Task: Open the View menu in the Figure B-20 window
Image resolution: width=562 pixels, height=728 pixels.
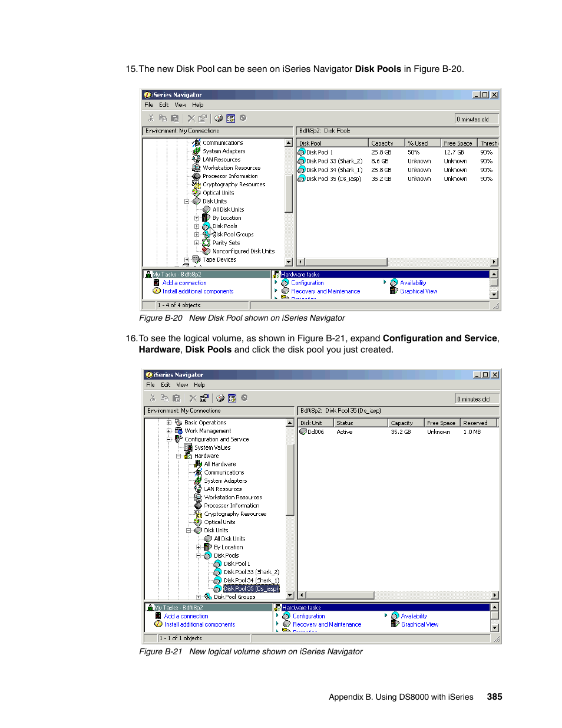Action: click(180, 105)
